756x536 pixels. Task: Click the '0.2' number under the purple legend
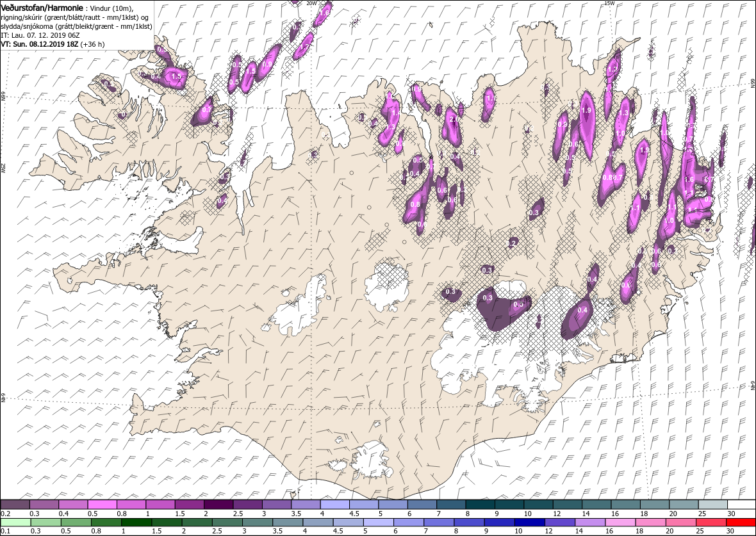(x=5, y=514)
